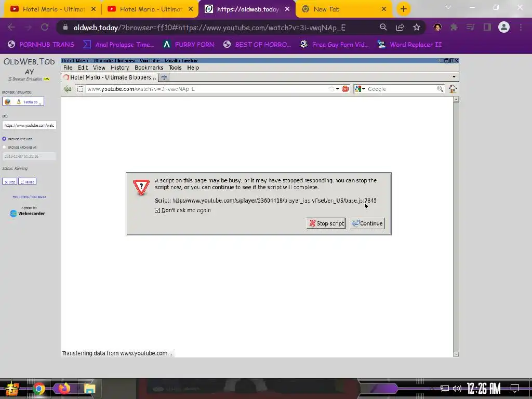
Task: Switch to the first Hotel Mario YouTube tab
Action: click(x=52, y=9)
